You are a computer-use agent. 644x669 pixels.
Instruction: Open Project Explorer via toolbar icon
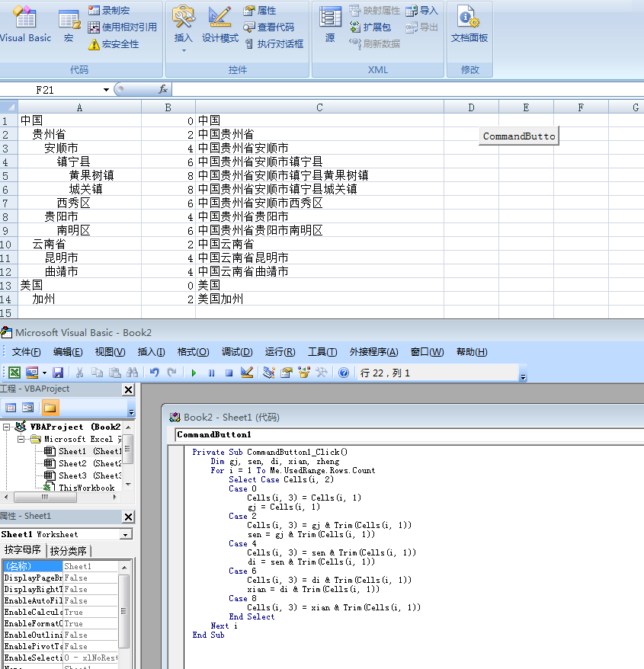tap(268, 373)
